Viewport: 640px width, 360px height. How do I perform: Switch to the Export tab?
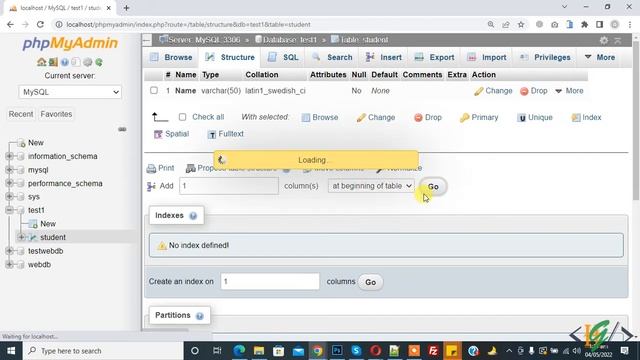point(434,58)
